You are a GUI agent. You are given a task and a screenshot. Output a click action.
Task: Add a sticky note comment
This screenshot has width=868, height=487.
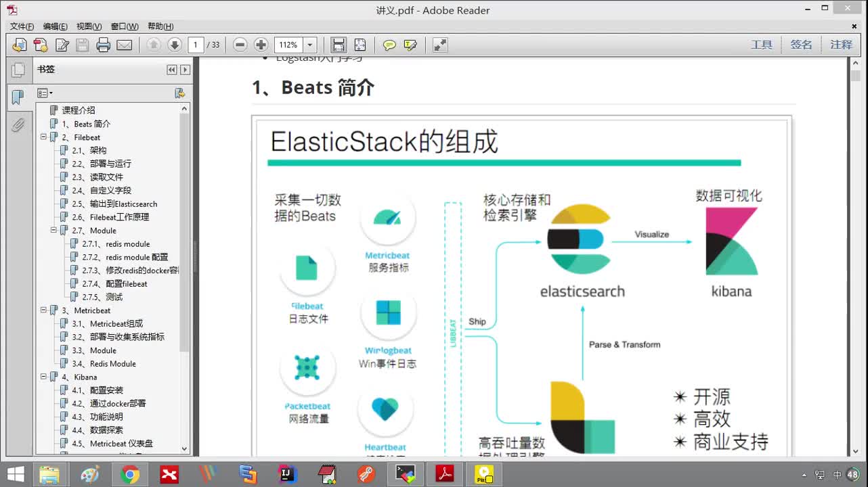(x=389, y=45)
